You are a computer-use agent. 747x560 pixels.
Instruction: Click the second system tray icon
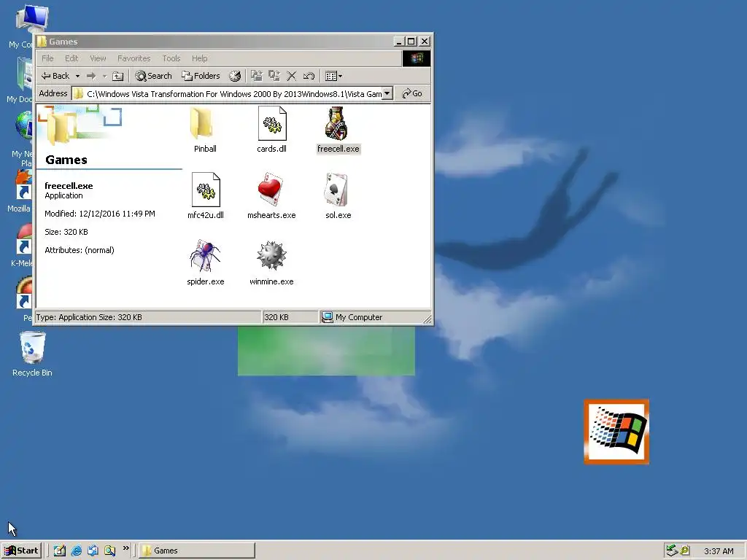tap(684, 551)
